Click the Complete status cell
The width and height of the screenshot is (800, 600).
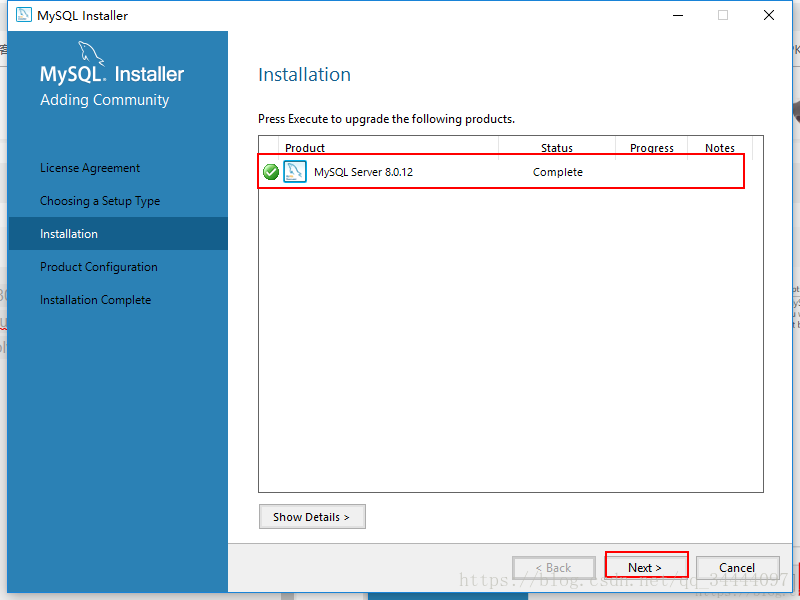click(x=558, y=172)
